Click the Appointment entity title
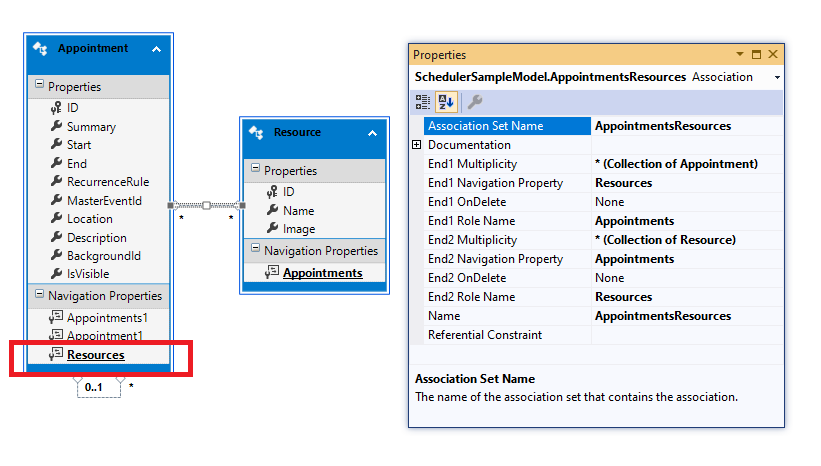This screenshot has height=466, width=821. click(x=93, y=48)
